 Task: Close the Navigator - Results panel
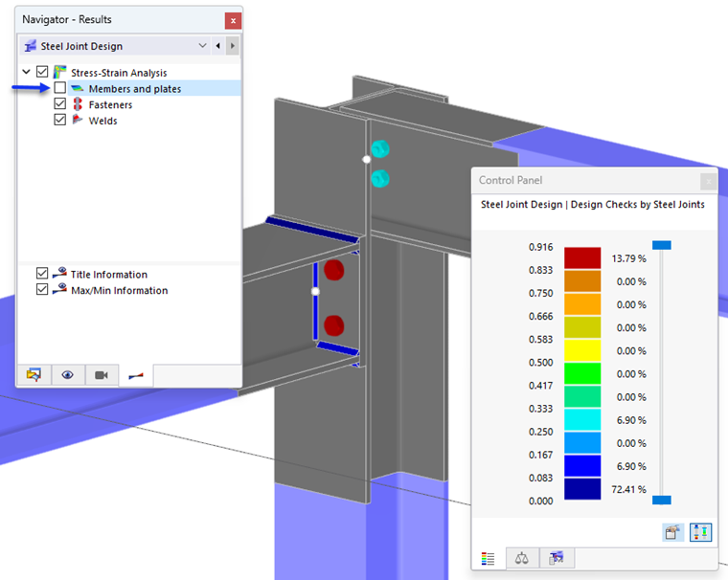click(x=233, y=21)
